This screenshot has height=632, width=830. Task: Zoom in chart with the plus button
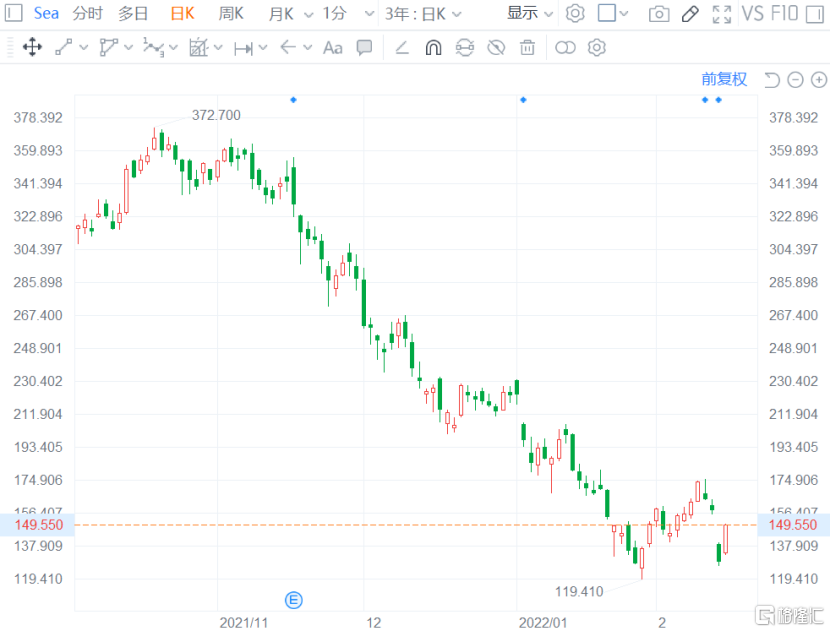point(819,80)
